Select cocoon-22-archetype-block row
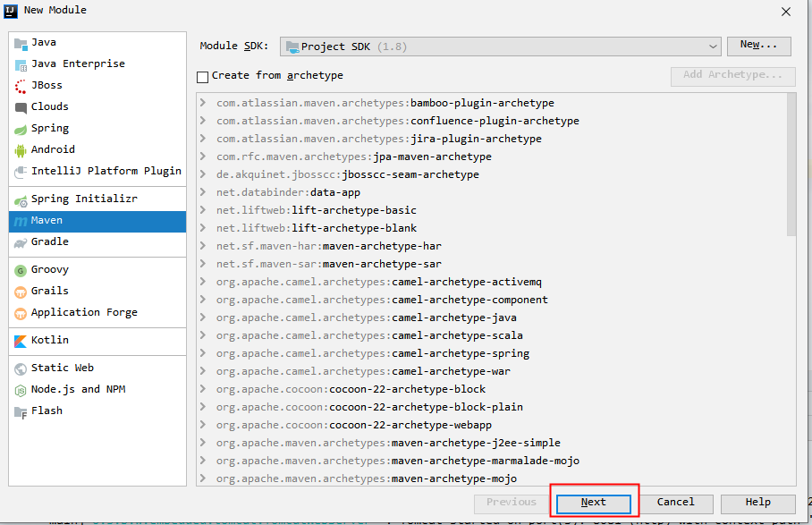 coord(492,389)
